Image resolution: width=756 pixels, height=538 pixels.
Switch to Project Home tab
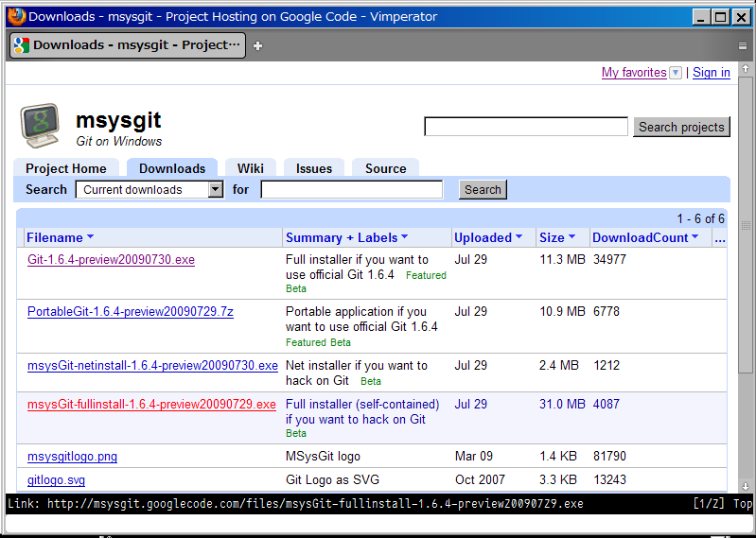[x=66, y=168]
